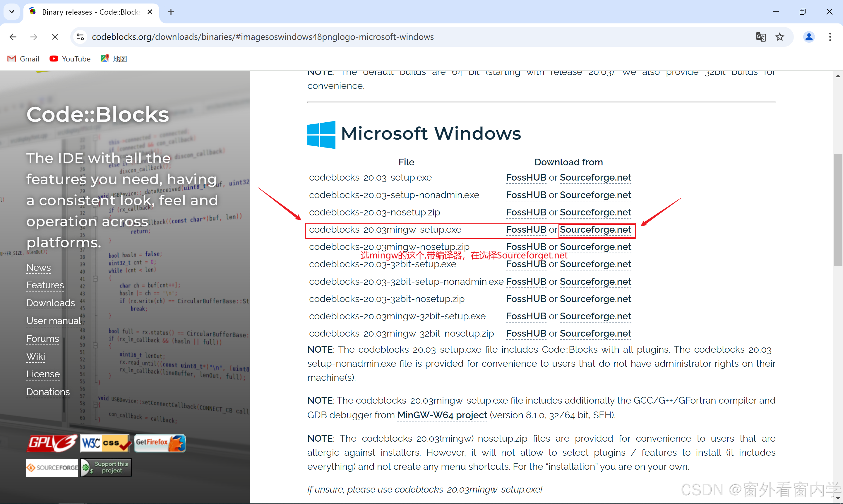Screen dimensions: 843x504
Task: Open Chrome's three-dot menu
Action: 830,37
